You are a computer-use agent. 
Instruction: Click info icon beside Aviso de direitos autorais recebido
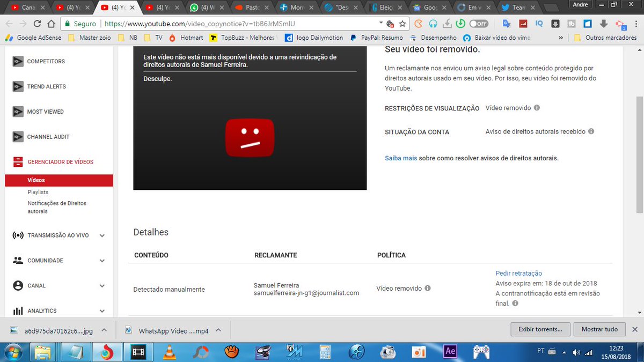click(x=591, y=131)
